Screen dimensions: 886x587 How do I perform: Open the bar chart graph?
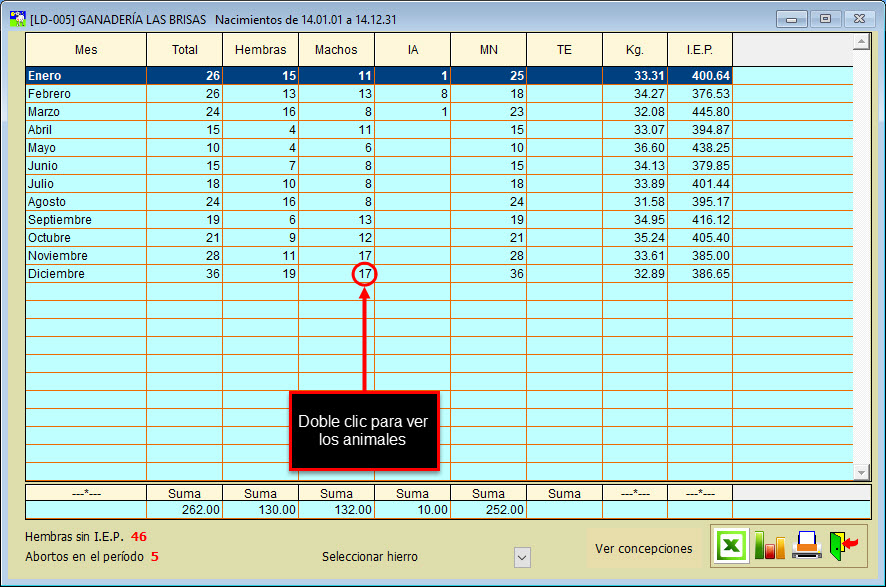click(x=769, y=546)
